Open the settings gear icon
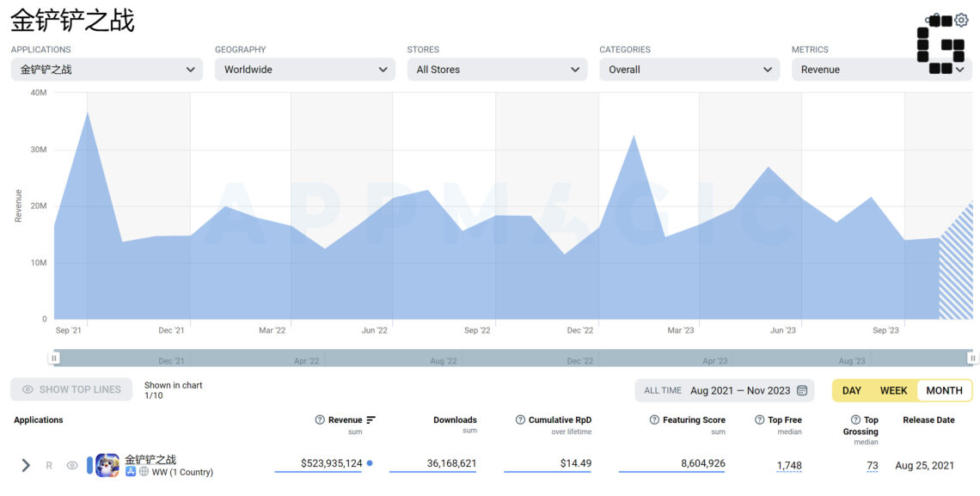The height and width of the screenshot is (496, 980). [x=961, y=21]
